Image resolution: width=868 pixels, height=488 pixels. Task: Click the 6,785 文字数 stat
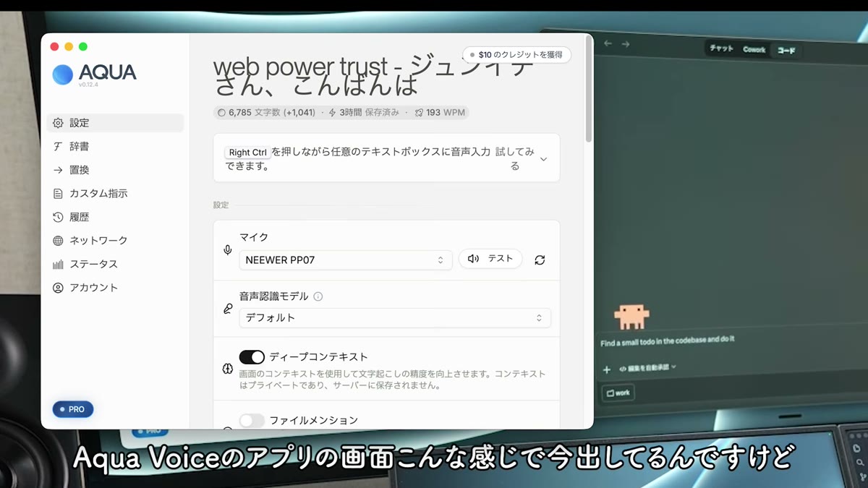click(265, 113)
